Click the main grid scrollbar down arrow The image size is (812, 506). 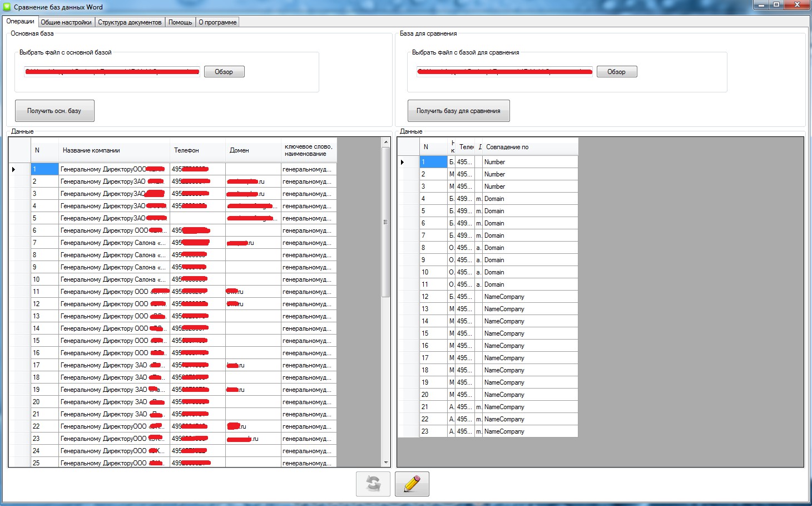(x=386, y=462)
